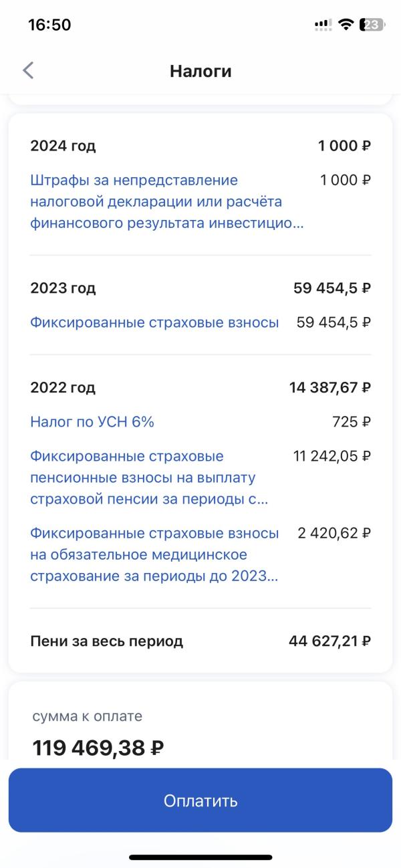This screenshot has width=401, height=868.
Task: Tap the 2023 год heading
Action: [63, 288]
